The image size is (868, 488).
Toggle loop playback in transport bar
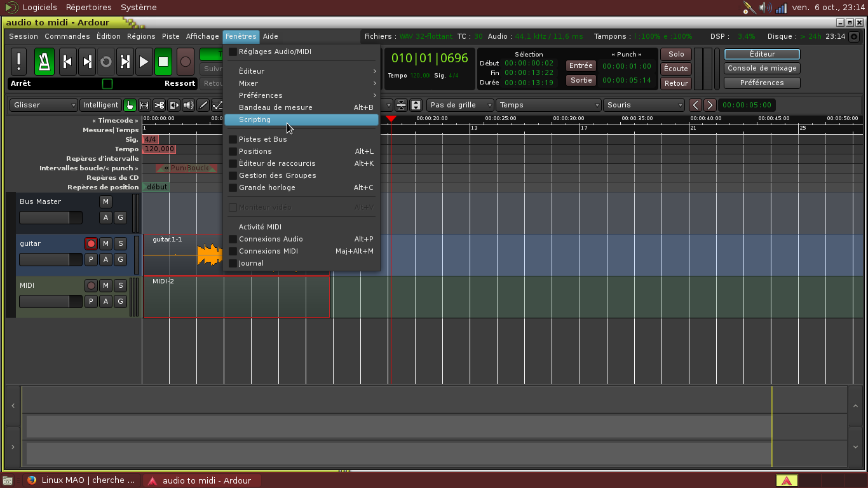coord(106,62)
